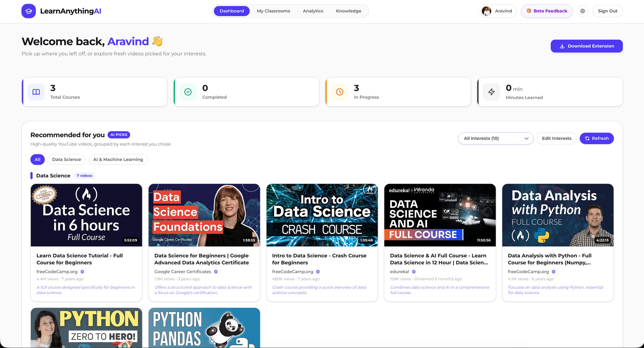Click the Minutes Learned lightning icon

click(491, 92)
